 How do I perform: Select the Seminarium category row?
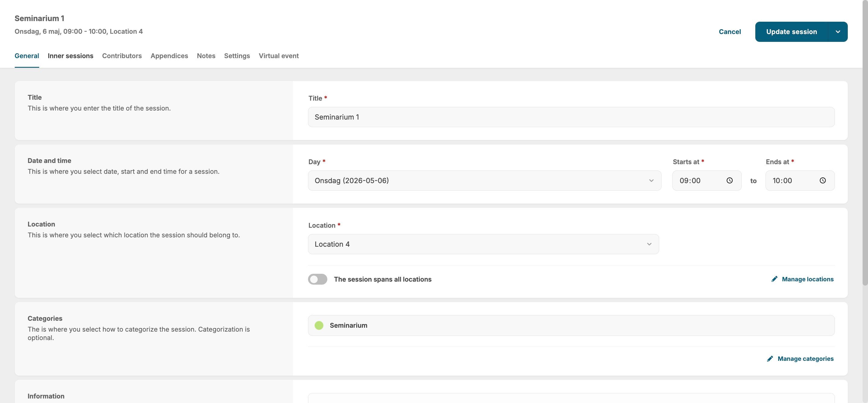571,325
